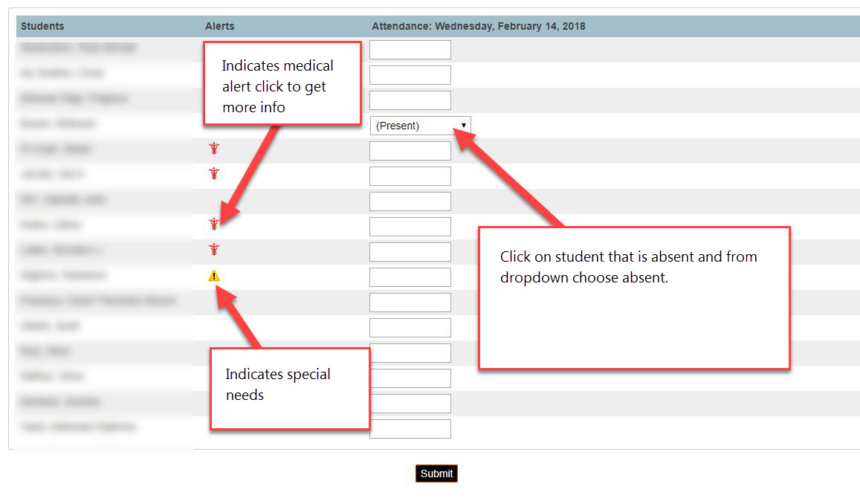
Task: Click the attendance field below the Present dropdown
Action: point(410,150)
